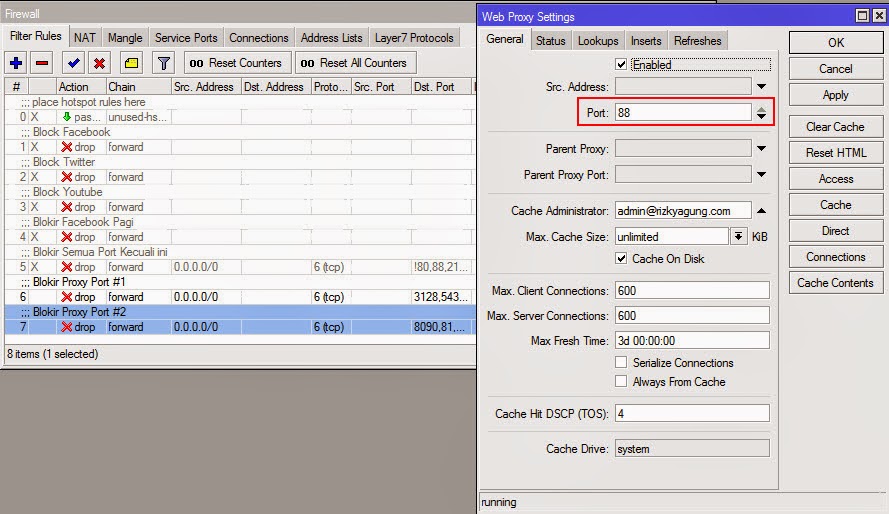Uncheck the Cache On Disk option
The width and height of the screenshot is (889, 514).
pyautogui.click(x=621, y=258)
